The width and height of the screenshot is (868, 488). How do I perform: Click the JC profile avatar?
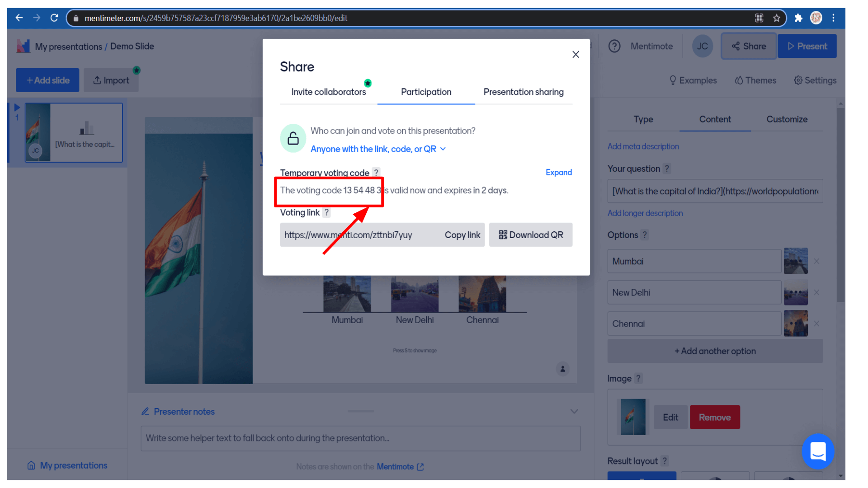[702, 46]
